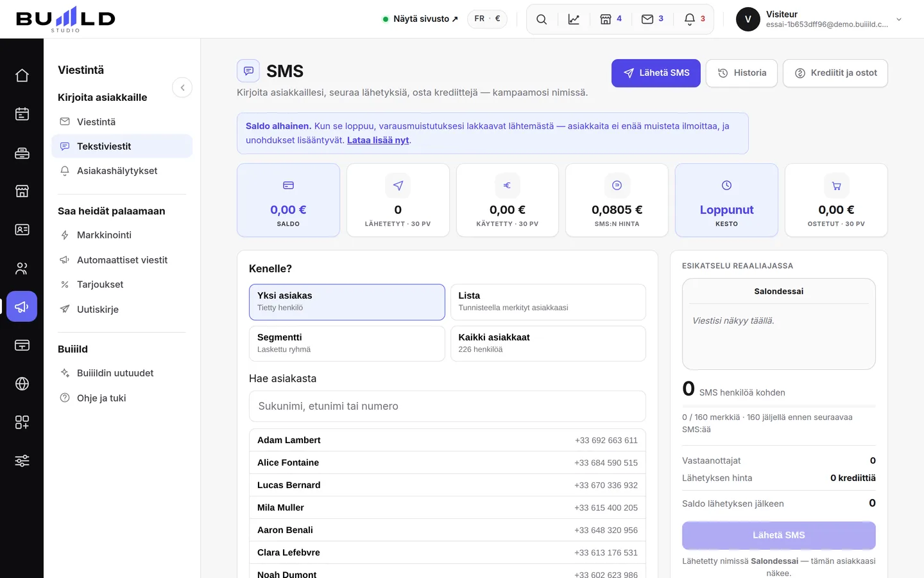Open Viestintä in the sidebar menu
Screen dimensions: 924x578
click(x=122, y=121)
